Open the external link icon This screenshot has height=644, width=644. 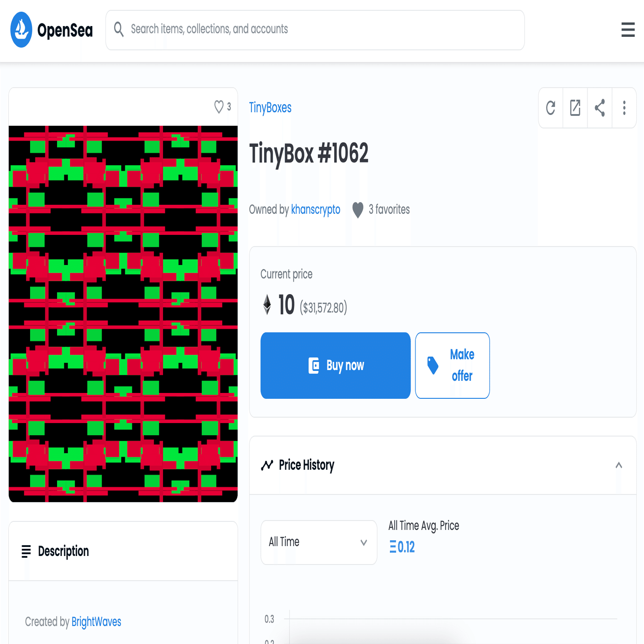tap(575, 108)
